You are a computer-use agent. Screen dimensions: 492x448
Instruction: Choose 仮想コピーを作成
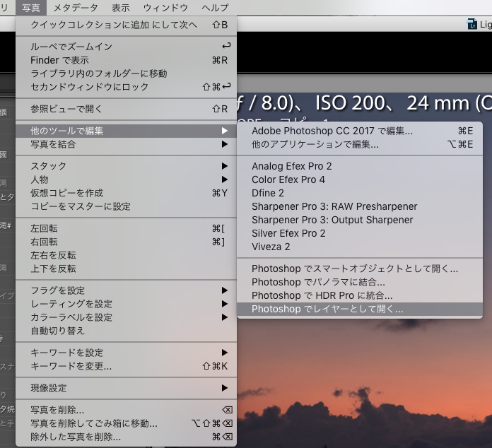click(x=126, y=193)
